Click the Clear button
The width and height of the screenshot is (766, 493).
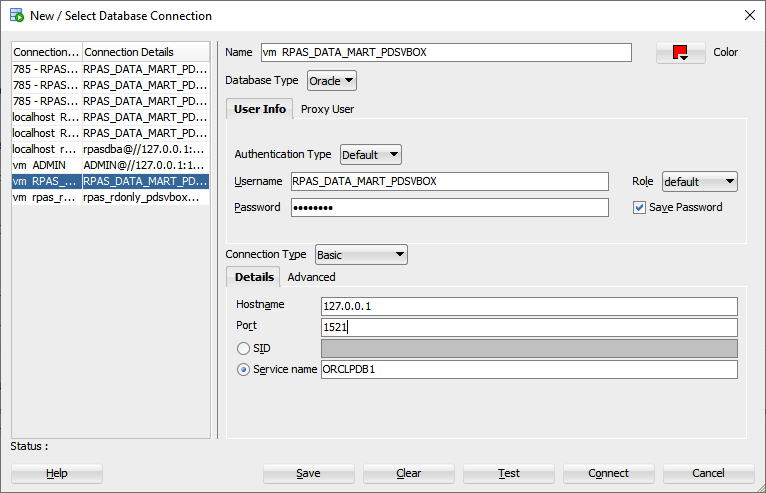pyautogui.click(x=408, y=473)
